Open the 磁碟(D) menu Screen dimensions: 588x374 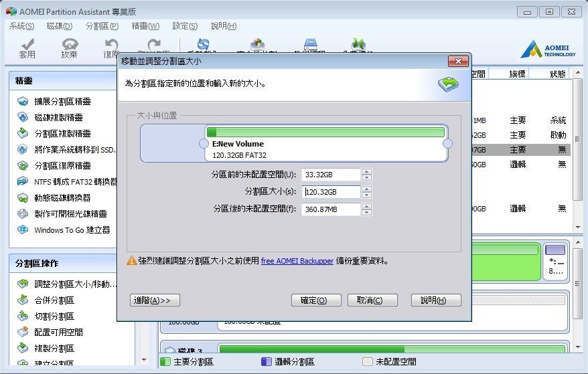[60, 26]
